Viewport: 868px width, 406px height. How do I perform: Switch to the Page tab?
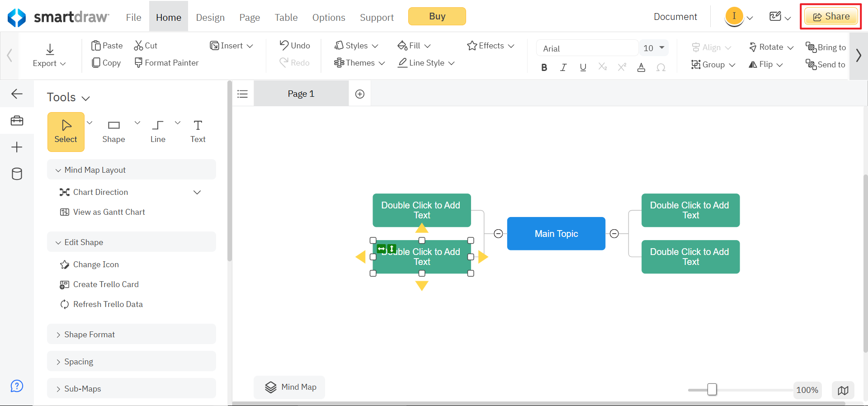point(250,17)
